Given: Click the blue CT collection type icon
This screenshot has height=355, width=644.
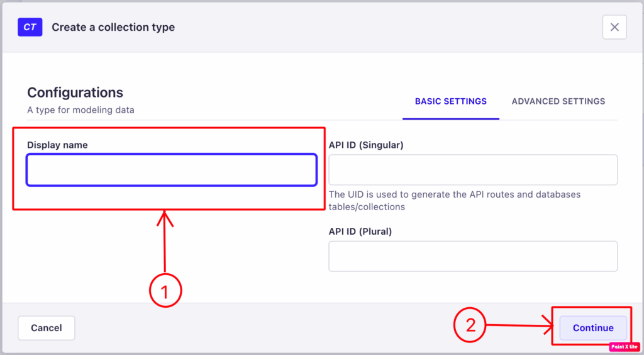Looking at the screenshot, I should pyautogui.click(x=30, y=27).
